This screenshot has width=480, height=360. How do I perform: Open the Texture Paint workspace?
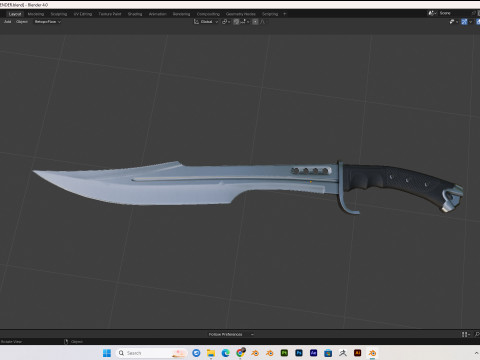coord(110,14)
